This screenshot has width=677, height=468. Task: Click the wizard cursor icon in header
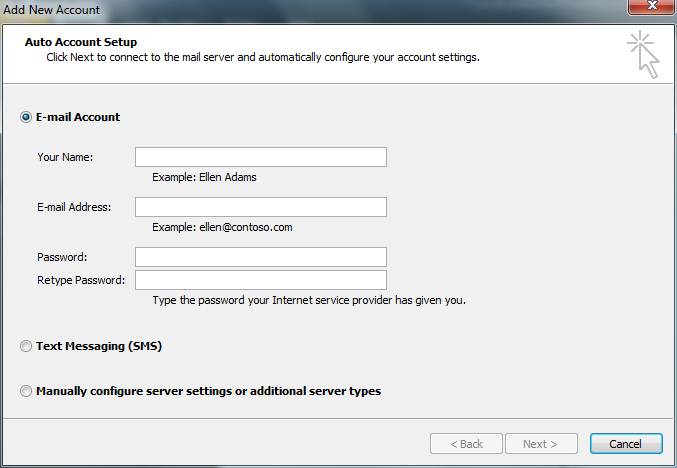643,54
